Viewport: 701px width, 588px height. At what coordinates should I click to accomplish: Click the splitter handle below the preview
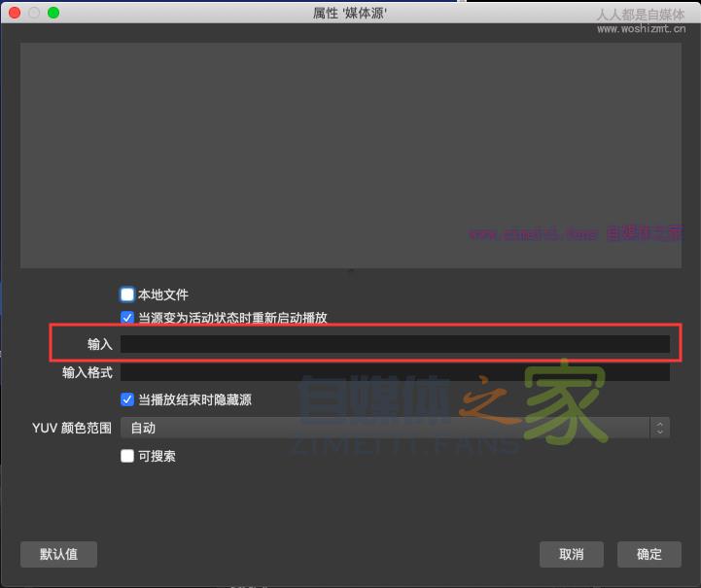[x=350, y=272]
